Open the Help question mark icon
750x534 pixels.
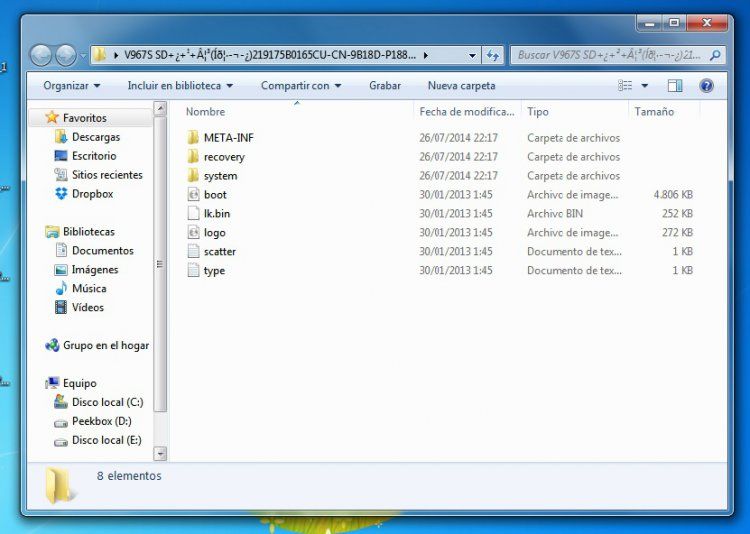(706, 86)
